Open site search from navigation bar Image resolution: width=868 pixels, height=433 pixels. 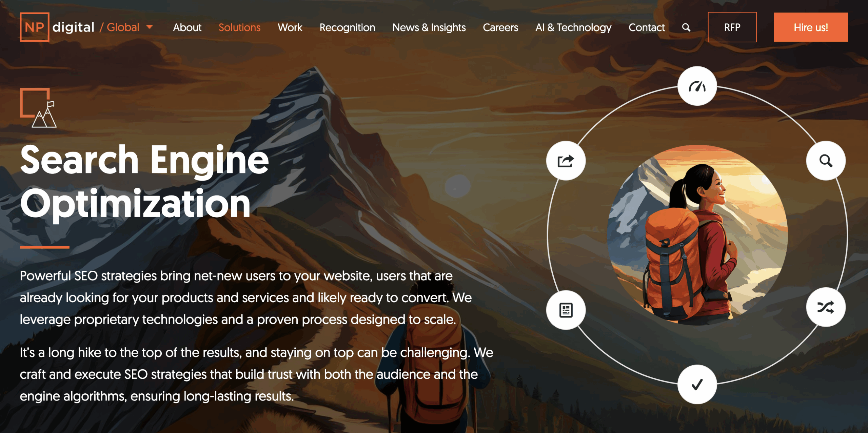click(686, 27)
